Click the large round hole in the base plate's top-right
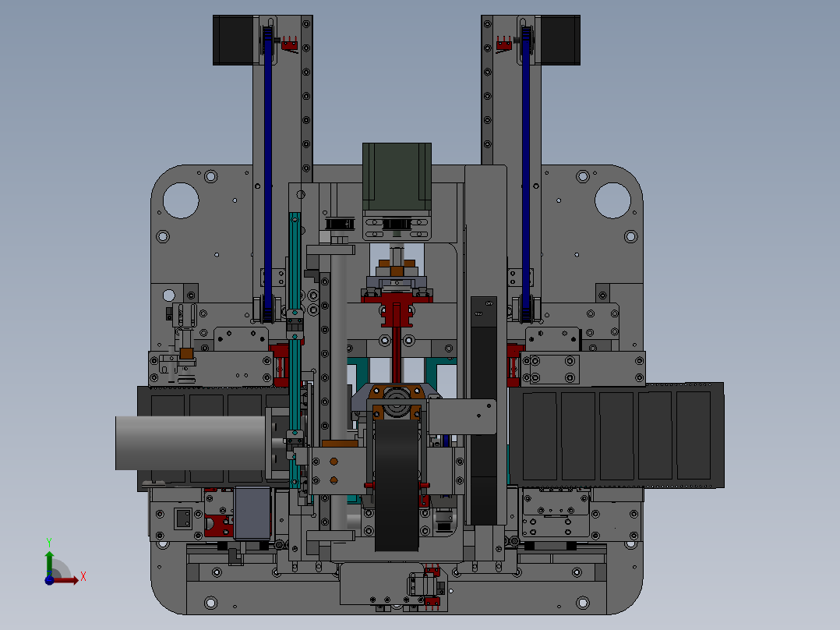Screen dimensions: 840x630 [x=612, y=200]
